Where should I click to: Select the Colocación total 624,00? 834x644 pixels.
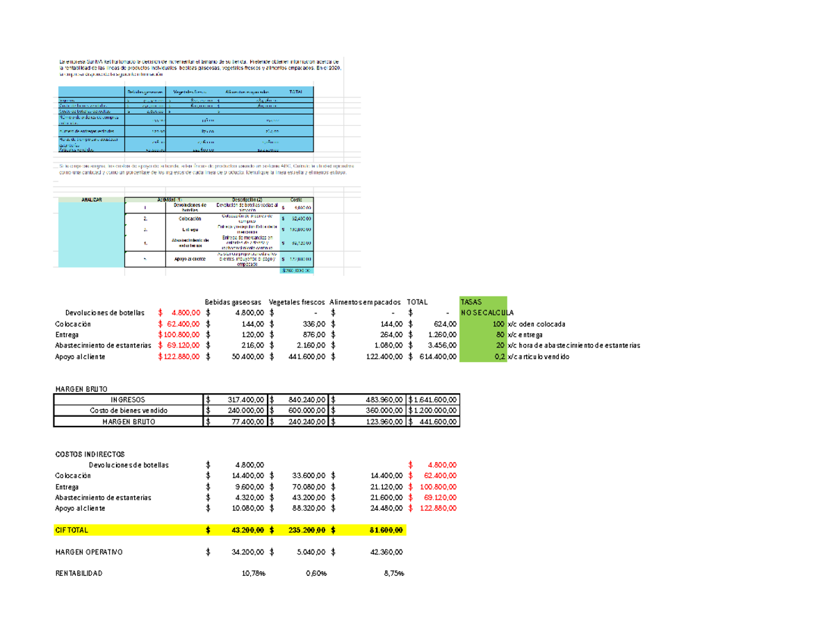(445, 324)
